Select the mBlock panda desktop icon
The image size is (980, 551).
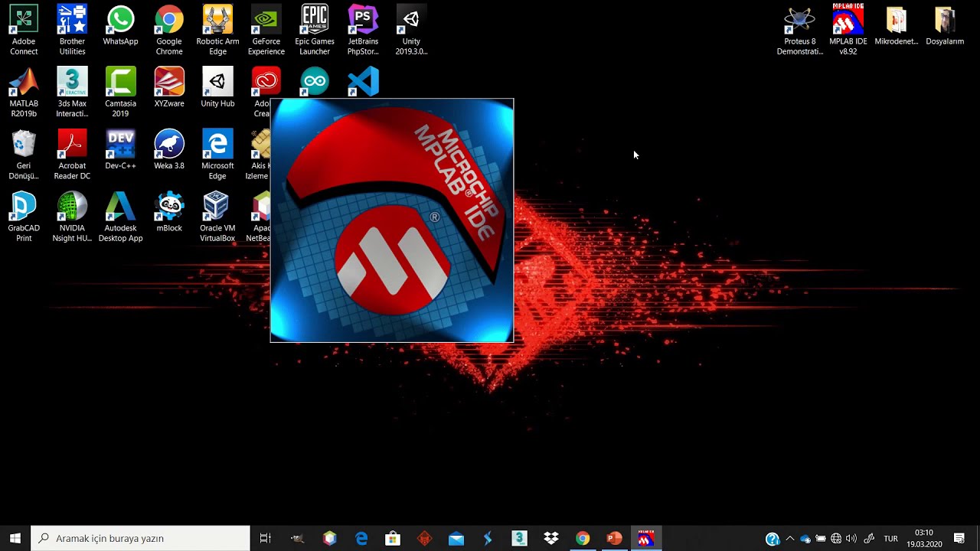tap(169, 212)
